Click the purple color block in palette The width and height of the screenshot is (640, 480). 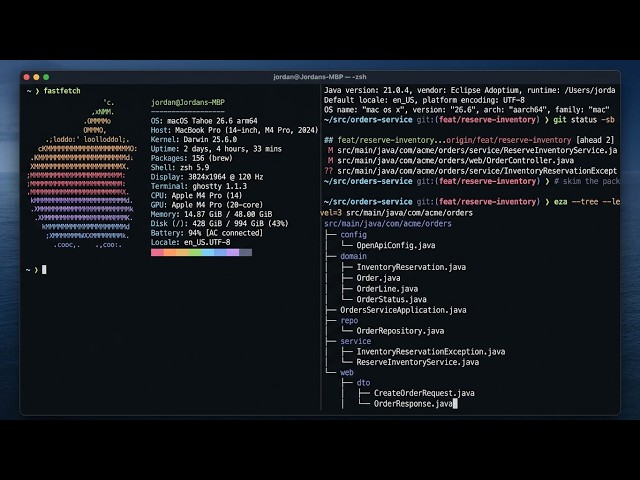coord(233,253)
